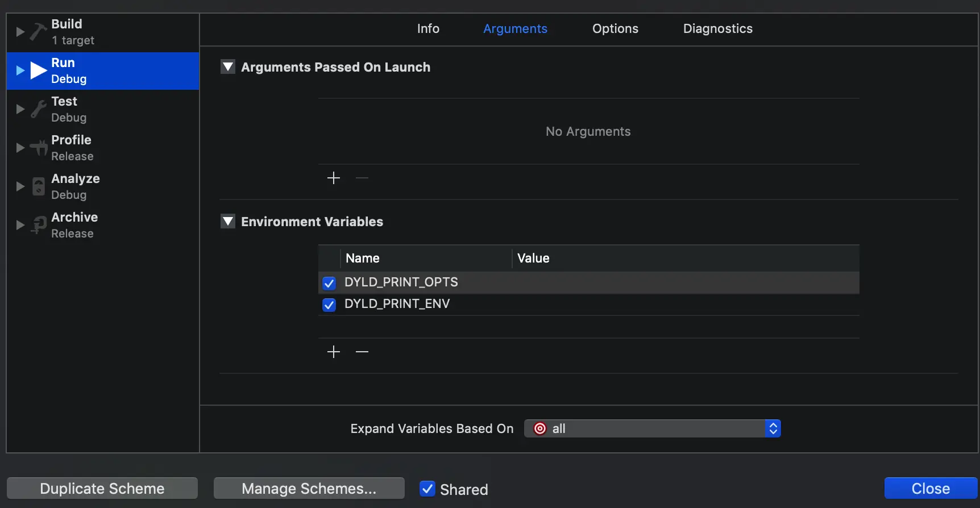Open the Diagnostics tab
The image size is (980, 508).
pos(717,28)
